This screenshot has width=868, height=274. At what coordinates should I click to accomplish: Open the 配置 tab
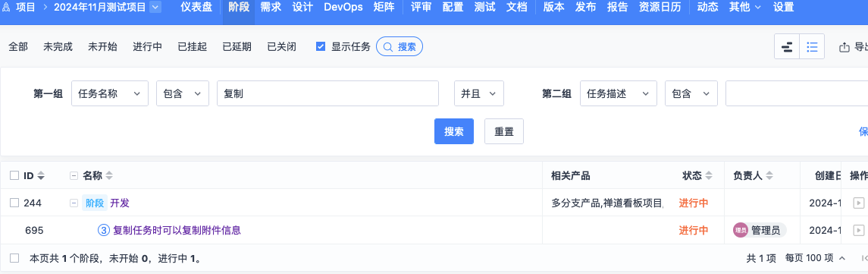click(x=453, y=8)
